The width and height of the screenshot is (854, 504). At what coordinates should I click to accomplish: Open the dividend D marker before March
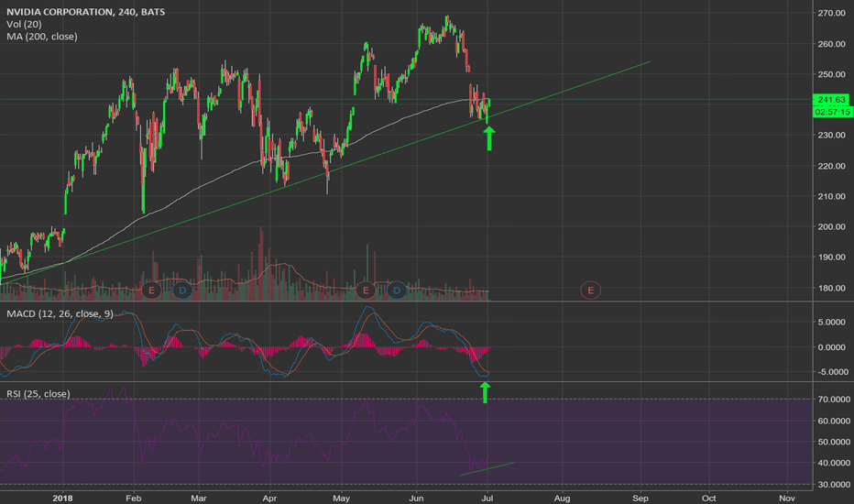click(x=182, y=290)
